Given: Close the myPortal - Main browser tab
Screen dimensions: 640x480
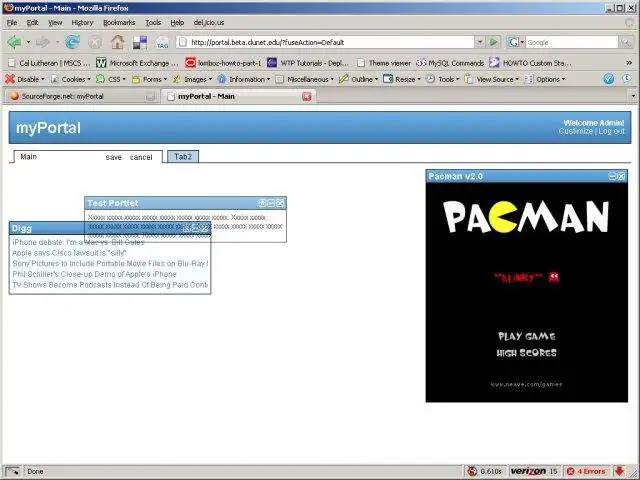Looking at the screenshot, I should (307, 96).
